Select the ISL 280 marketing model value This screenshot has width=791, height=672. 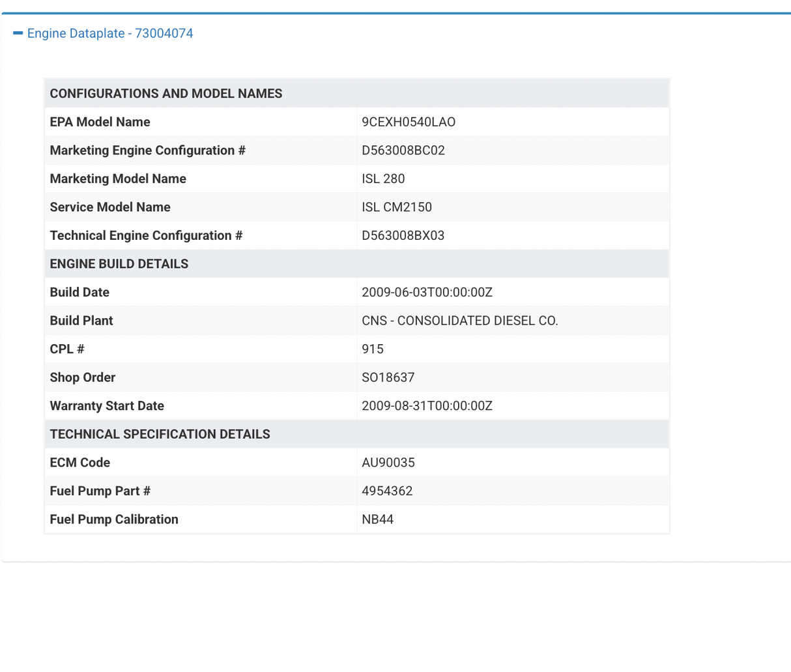[383, 179]
